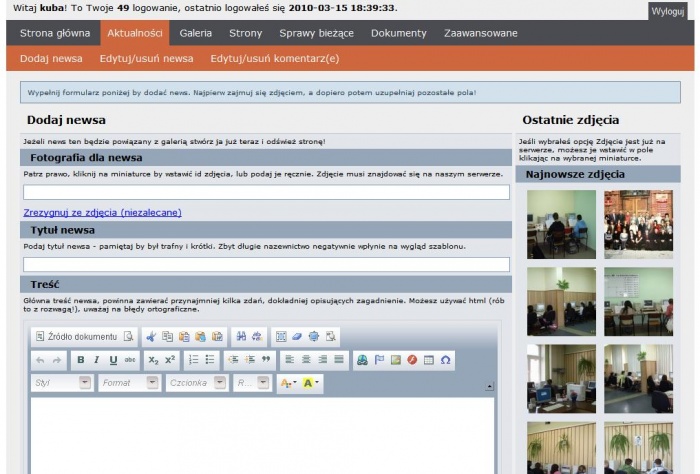Toggle the blockquote icon
Screen dimensions: 700x474
point(266,360)
